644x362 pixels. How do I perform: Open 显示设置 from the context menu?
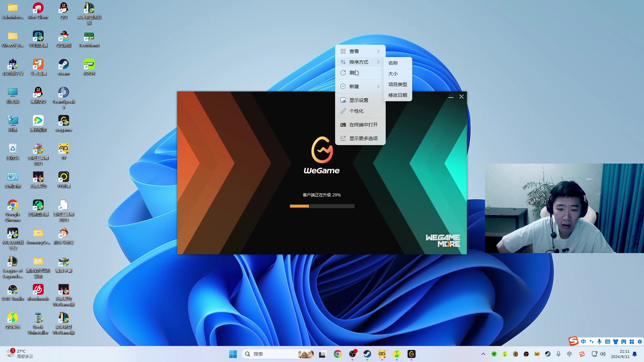click(x=360, y=100)
